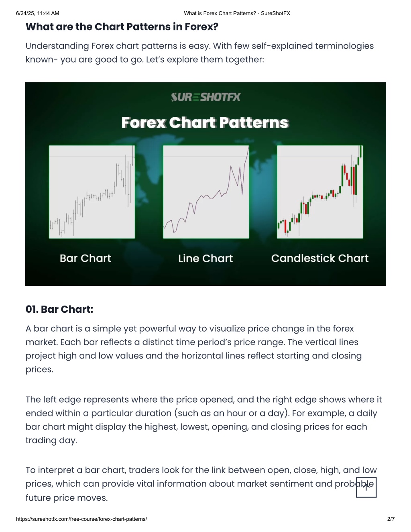This screenshot has height=532, width=411.
Task: Click paragraph starting 'To interpret a bar chart'
Action: pos(201,484)
